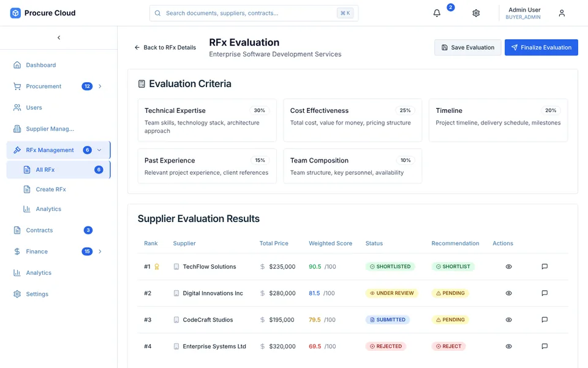Collapse the sidebar with the chevron
This screenshot has width=588, height=368.
(x=59, y=37)
